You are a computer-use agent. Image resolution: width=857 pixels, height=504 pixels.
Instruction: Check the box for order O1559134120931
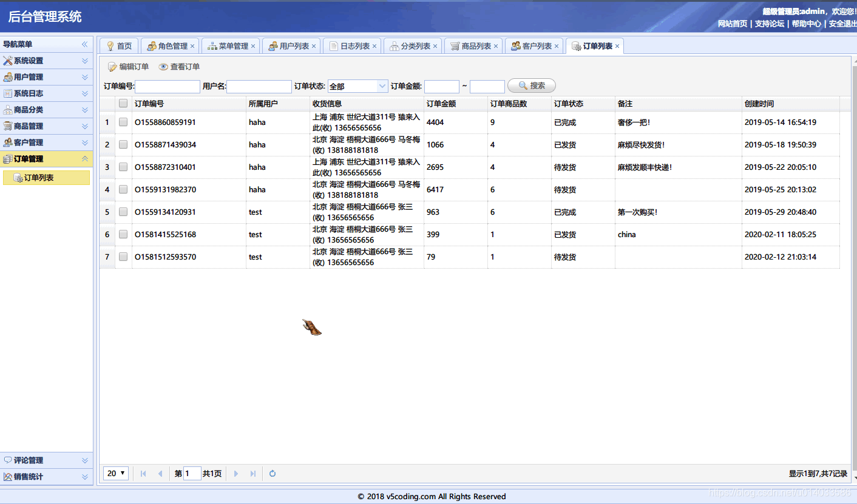click(123, 212)
